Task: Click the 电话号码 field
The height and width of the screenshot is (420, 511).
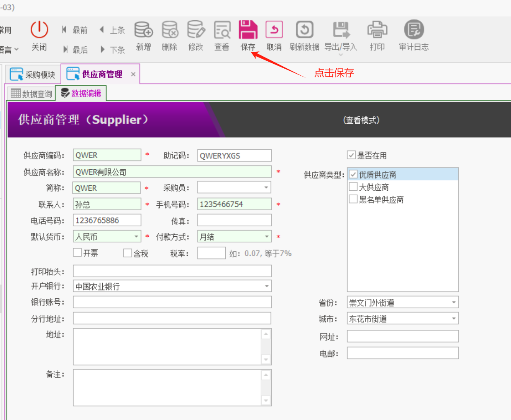Action: (107, 220)
